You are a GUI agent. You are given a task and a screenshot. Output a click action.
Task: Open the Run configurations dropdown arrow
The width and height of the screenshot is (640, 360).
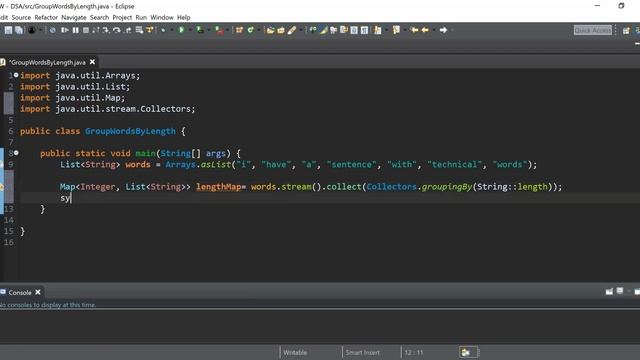(x=190, y=30)
